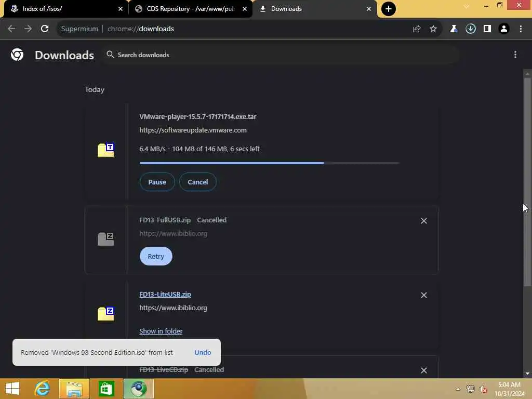This screenshot has height=399, width=532.
Task: Pause the VMware-player download
Action: 157,182
